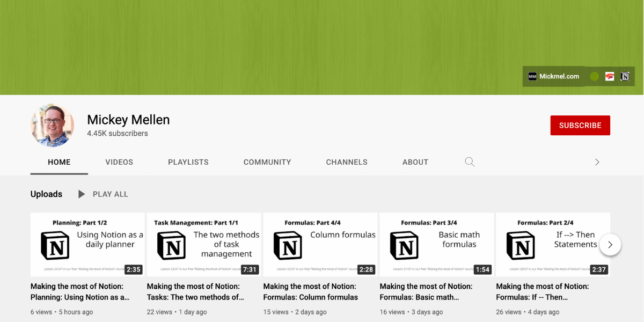Open the About tab
This screenshot has height=322, width=644.
coord(415,162)
